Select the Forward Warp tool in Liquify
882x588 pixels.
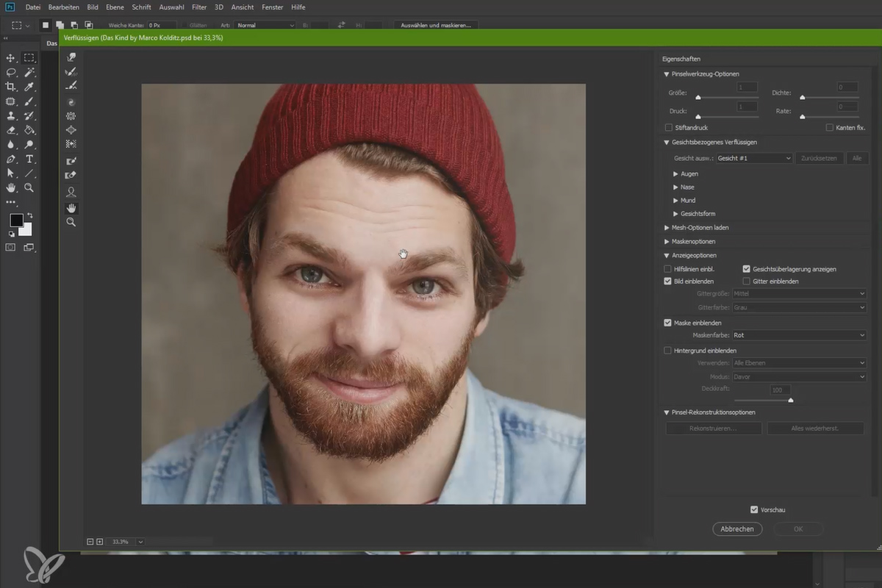71,57
